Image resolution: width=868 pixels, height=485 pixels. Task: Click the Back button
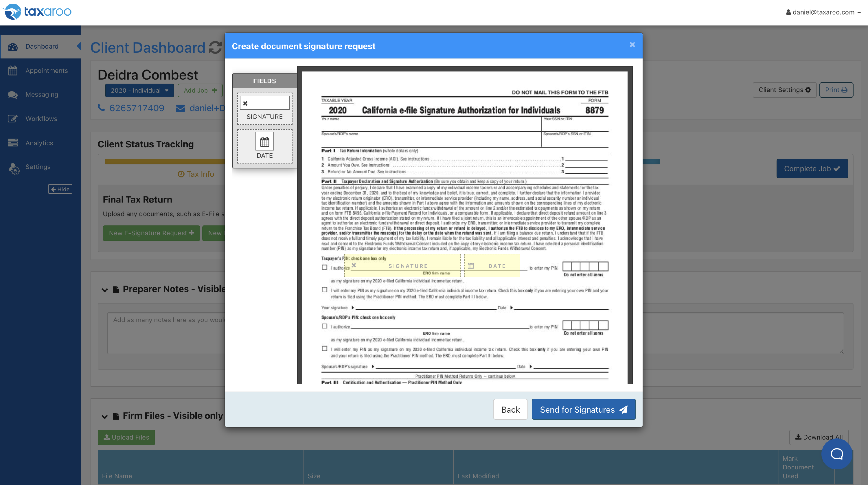(x=510, y=409)
